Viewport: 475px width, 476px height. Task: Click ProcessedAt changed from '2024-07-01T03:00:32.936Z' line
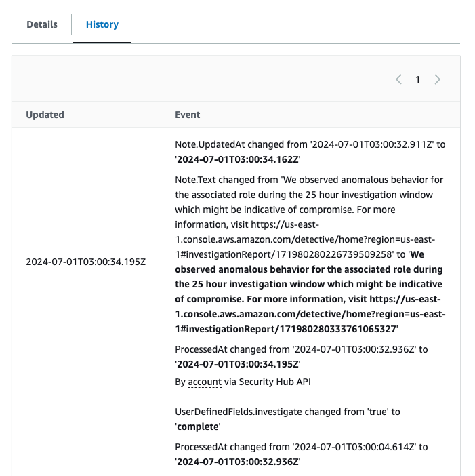[301, 349]
